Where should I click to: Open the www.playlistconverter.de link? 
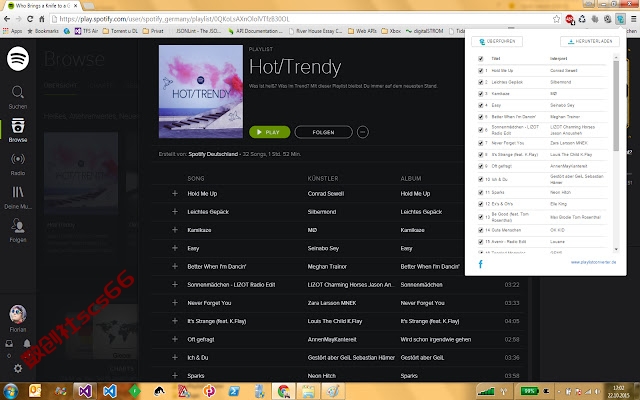tap(593, 262)
